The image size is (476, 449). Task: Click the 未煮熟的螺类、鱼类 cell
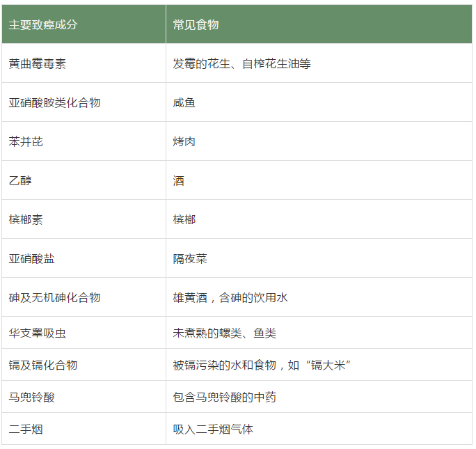[224, 333]
